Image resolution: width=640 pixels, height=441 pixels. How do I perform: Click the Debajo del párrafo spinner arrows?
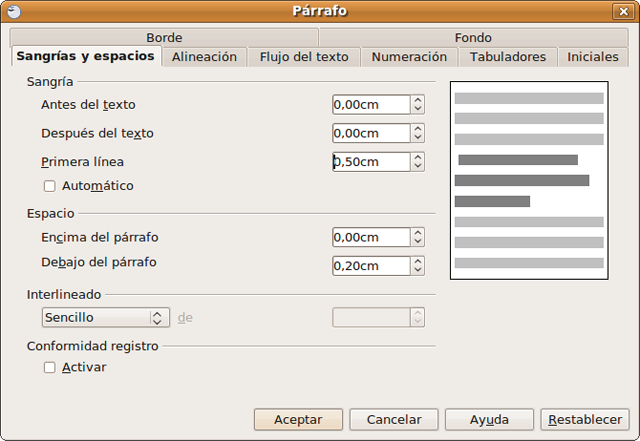click(418, 266)
